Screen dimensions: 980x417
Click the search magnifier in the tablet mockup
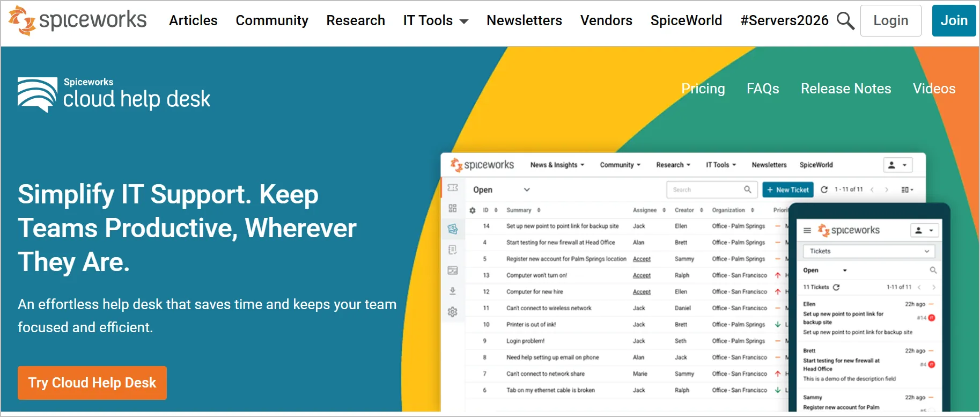pyautogui.click(x=933, y=270)
